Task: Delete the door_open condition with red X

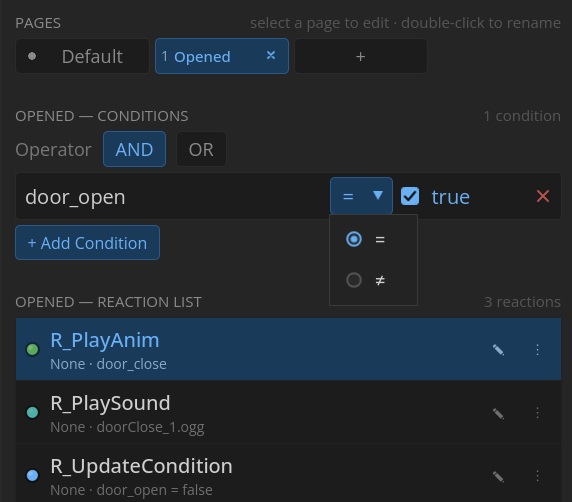Action: [543, 196]
